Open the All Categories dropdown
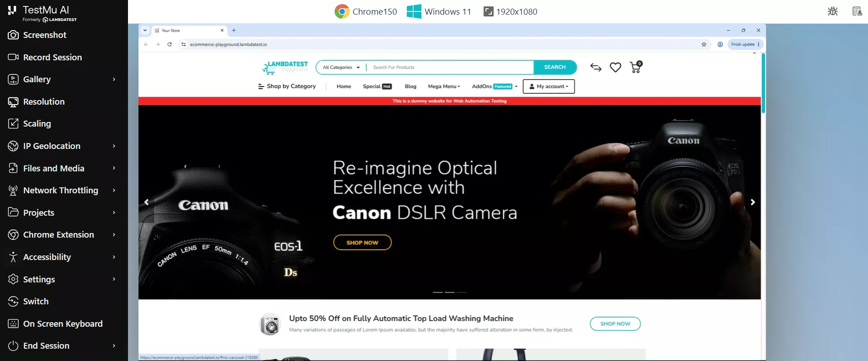868x361 pixels. pos(341,67)
